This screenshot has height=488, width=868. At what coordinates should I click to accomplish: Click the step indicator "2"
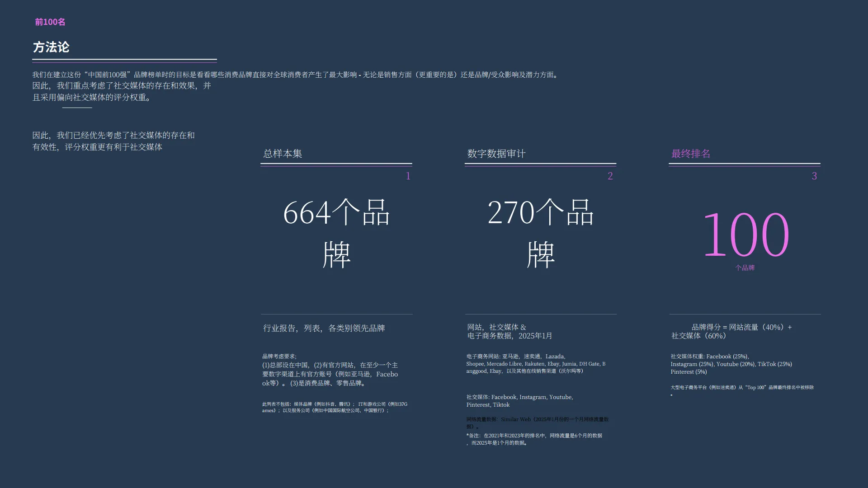(x=610, y=176)
